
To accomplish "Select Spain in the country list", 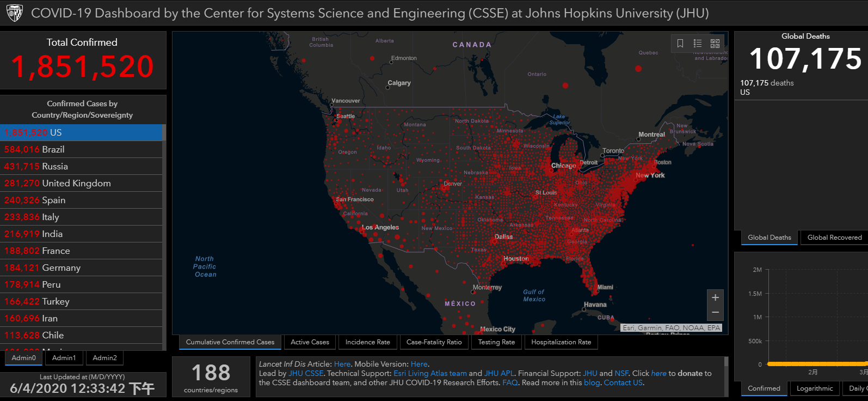I will pyautogui.click(x=81, y=200).
